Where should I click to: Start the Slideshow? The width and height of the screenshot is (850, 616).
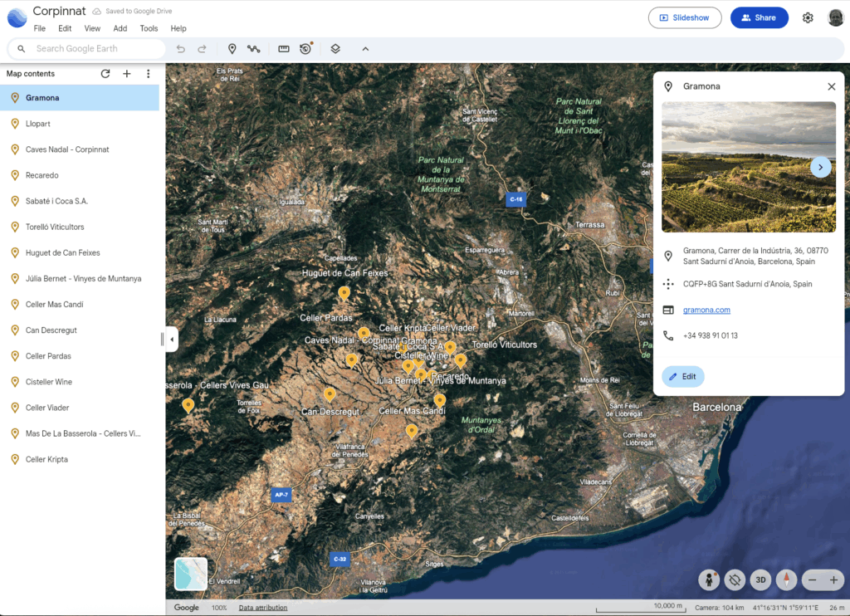click(x=685, y=18)
